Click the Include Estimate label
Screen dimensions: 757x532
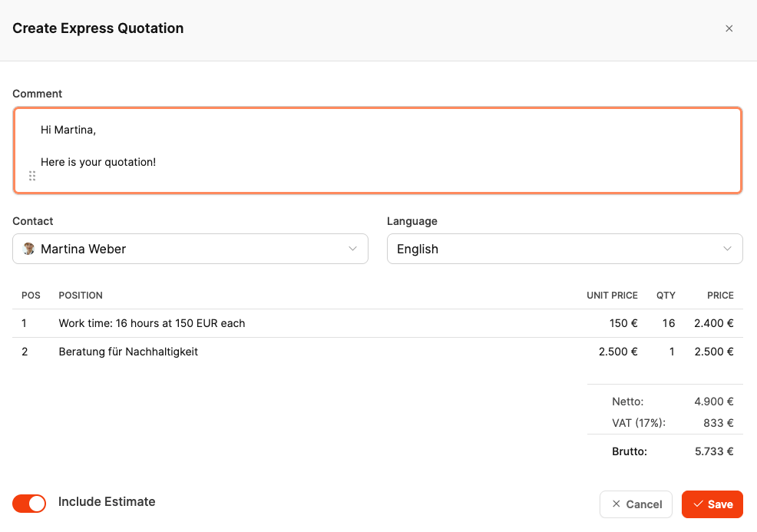coord(107,502)
